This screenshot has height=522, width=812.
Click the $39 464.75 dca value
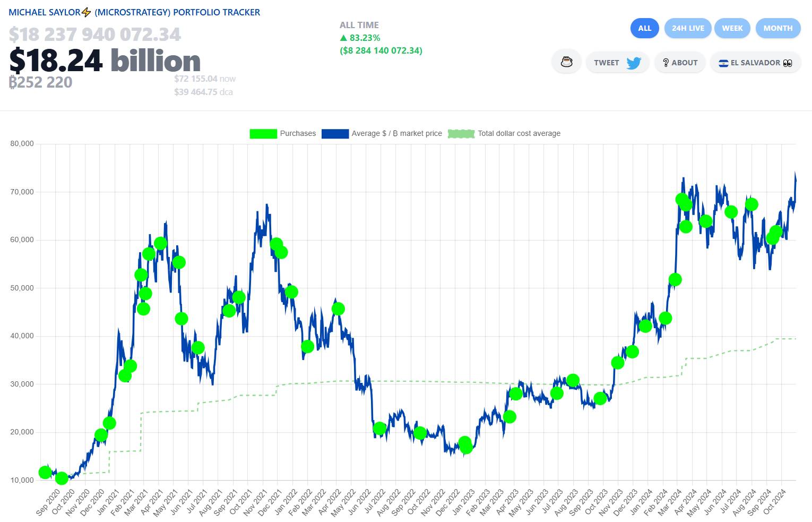203,92
